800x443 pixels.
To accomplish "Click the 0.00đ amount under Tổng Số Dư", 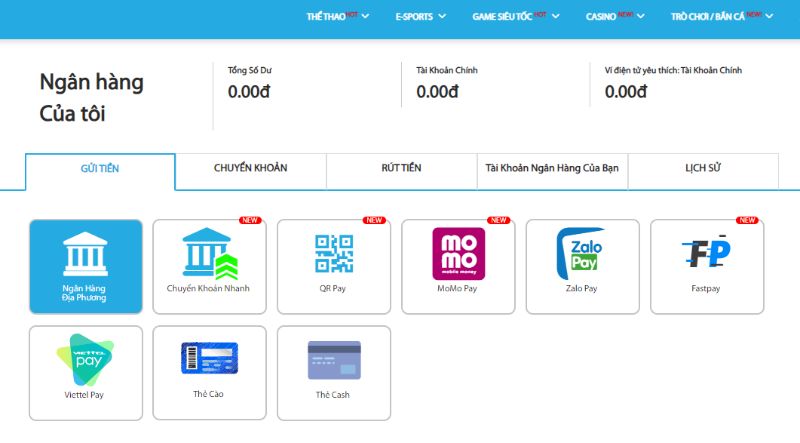I will [x=249, y=92].
